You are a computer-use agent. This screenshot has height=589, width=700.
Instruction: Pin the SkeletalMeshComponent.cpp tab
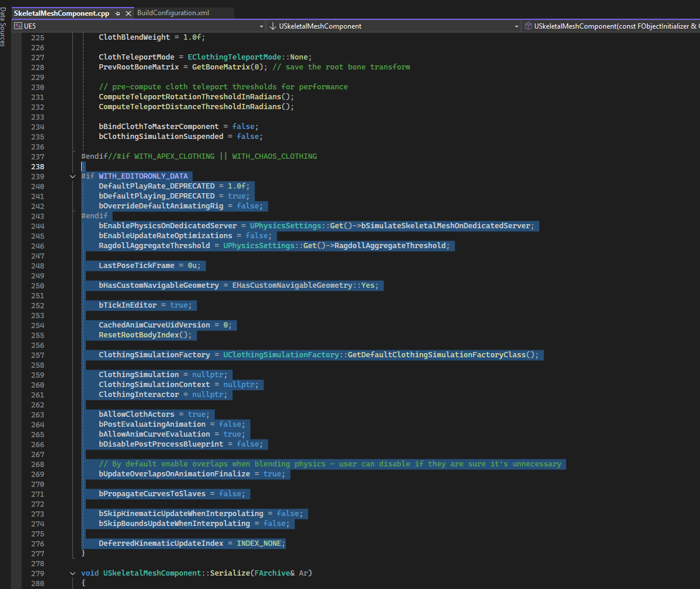coord(117,13)
